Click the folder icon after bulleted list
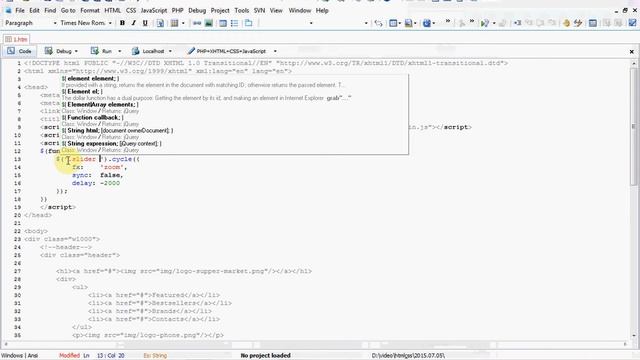Image resolution: width=640 pixels, height=360 pixels. click(248, 23)
